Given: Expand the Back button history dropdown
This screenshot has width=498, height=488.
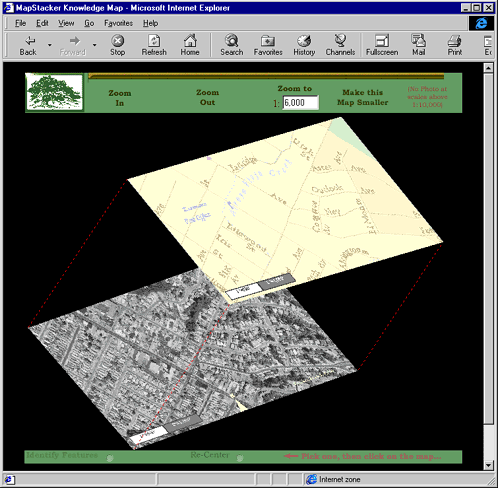Looking at the screenshot, I should click(50, 45).
